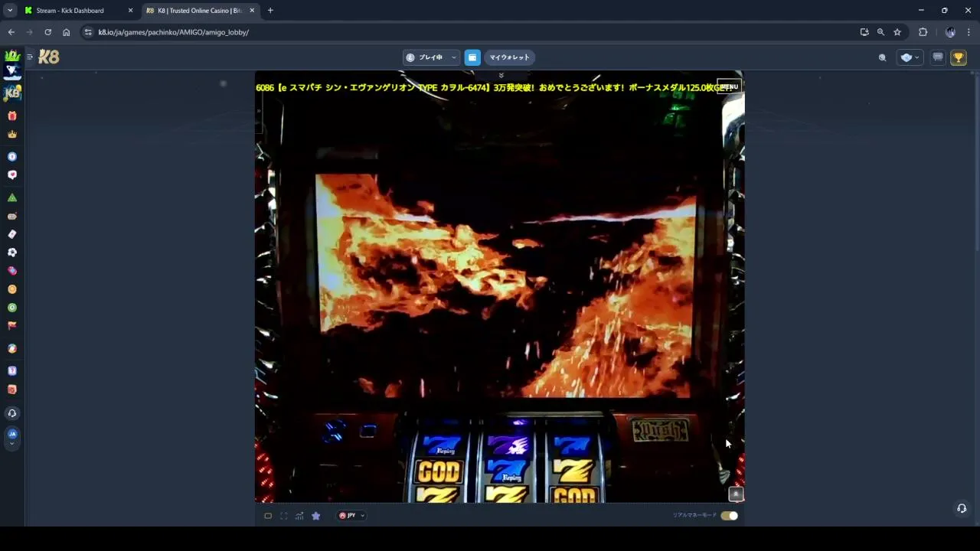
Task: Click the green character icon atop sidebar
Action: (11, 56)
